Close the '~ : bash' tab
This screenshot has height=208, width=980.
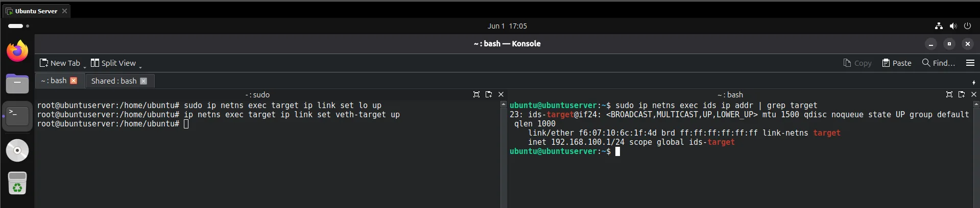[x=74, y=81]
